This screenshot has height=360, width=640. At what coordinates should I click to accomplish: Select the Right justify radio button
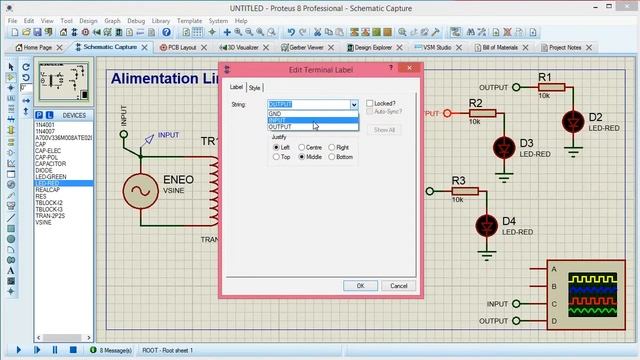331,147
